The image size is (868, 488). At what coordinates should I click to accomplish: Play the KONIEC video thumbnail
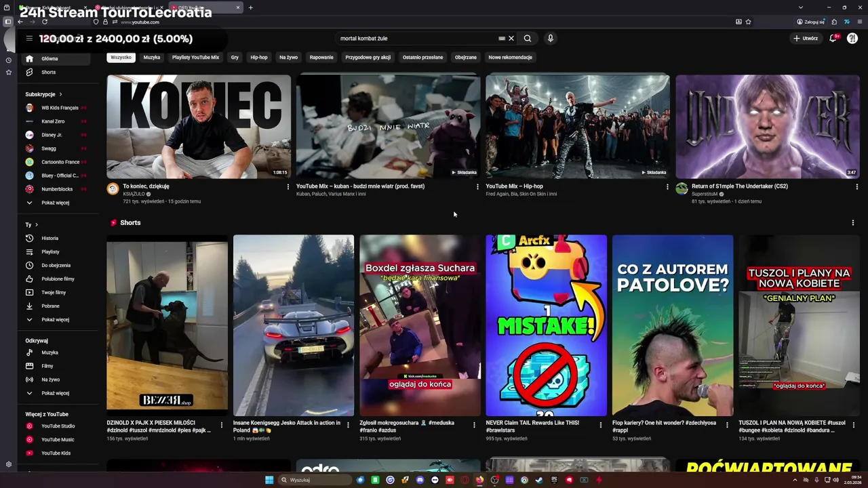199,127
